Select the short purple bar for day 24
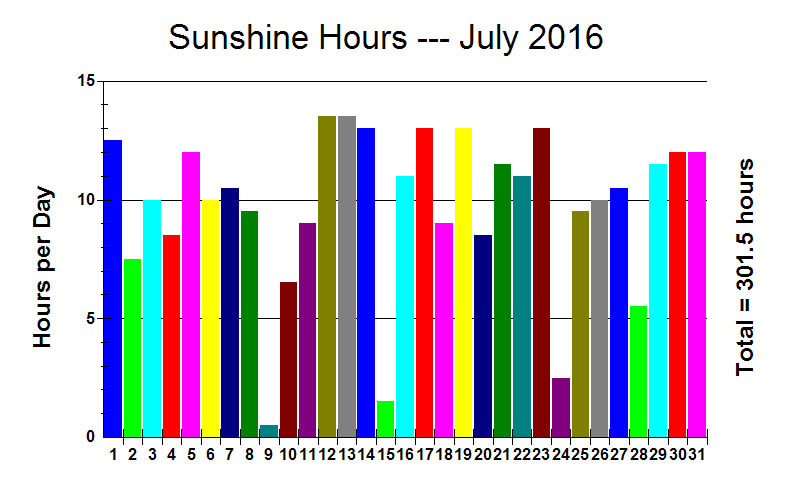The width and height of the screenshot is (792, 491). 561,408
